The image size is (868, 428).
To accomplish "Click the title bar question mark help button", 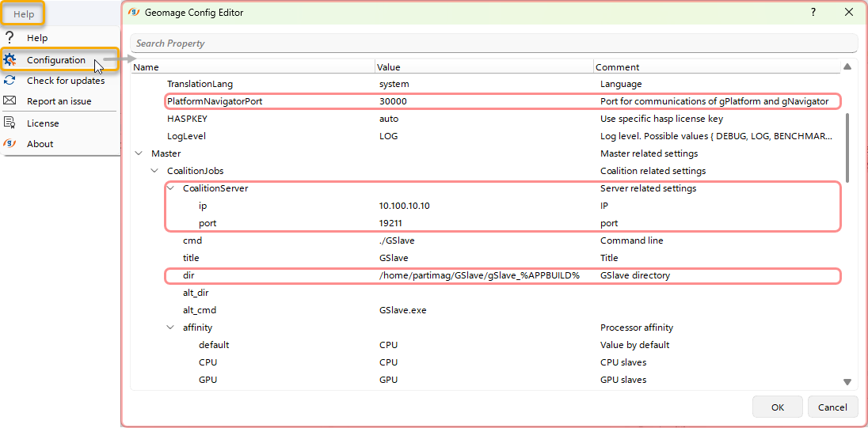I will point(813,12).
